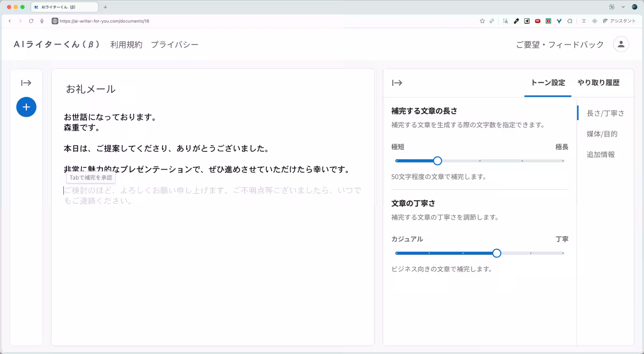Click the text length slider handle
The image size is (644, 354).
(437, 160)
